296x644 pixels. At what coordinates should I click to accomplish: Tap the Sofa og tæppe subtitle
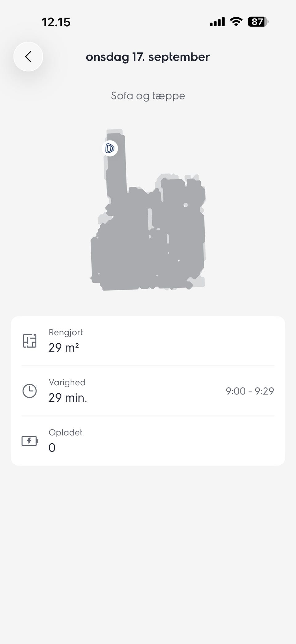click(x=148, y=96)
